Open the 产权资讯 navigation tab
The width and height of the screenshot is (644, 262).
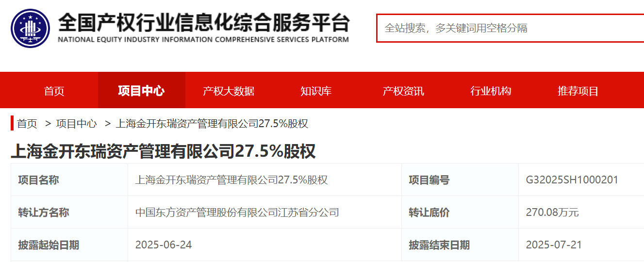(x=403, y=91)
